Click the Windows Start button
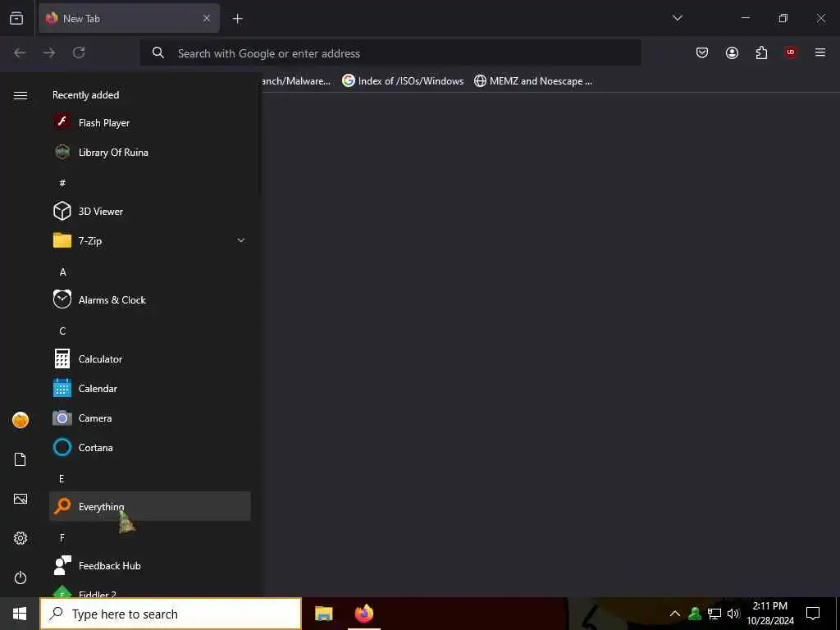Image resolution: width=840 pixels, height=630 pixels. pos(20,614)
